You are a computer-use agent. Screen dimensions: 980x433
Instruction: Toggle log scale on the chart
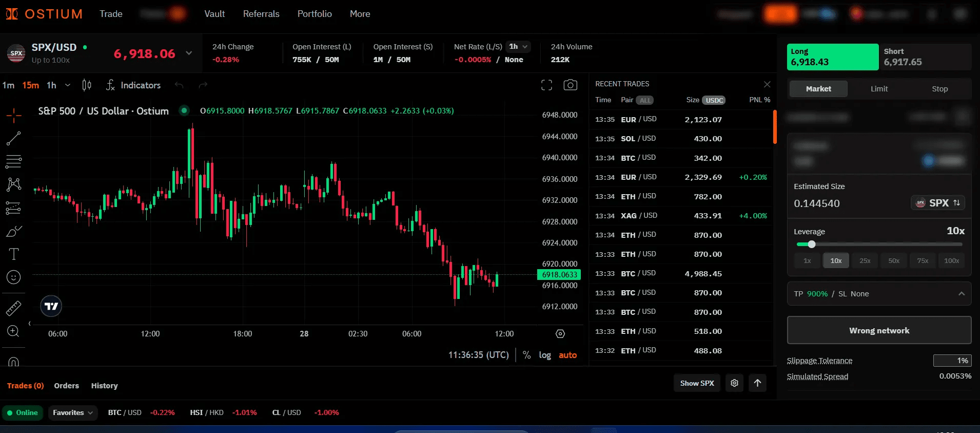point(544,355)
